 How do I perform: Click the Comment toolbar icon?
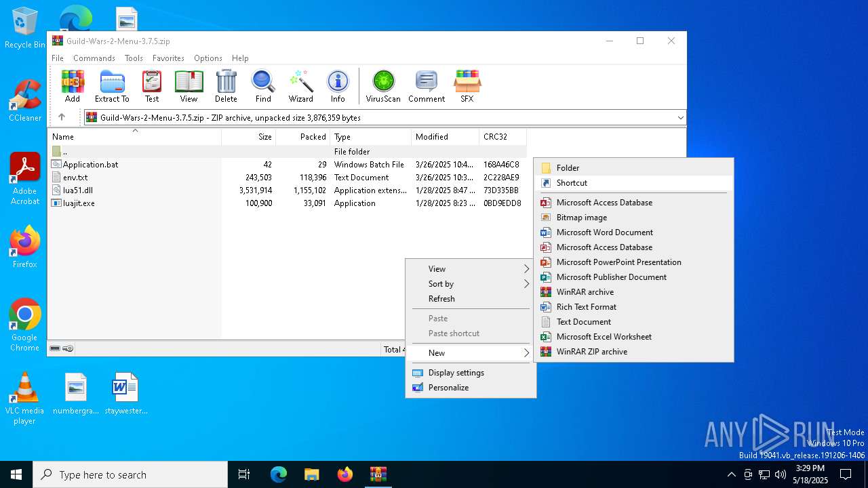click(427, 86)
